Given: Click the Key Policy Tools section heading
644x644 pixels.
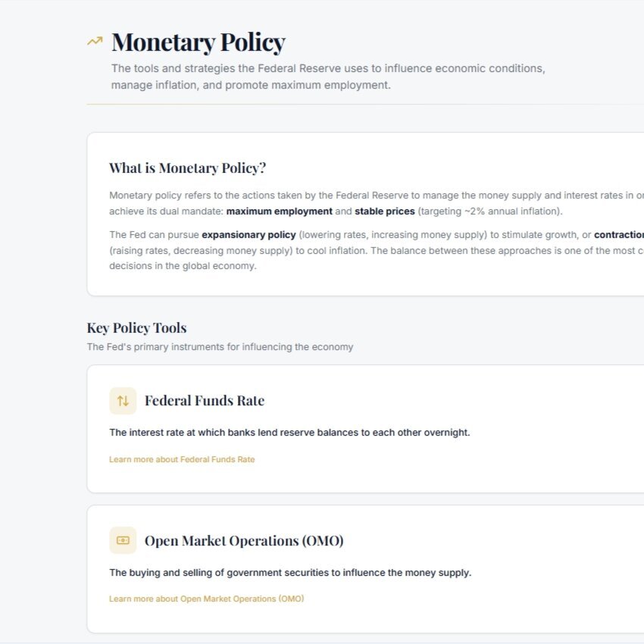Looking at the screenshot, I should pyautogui.click(x=137, y=328).
